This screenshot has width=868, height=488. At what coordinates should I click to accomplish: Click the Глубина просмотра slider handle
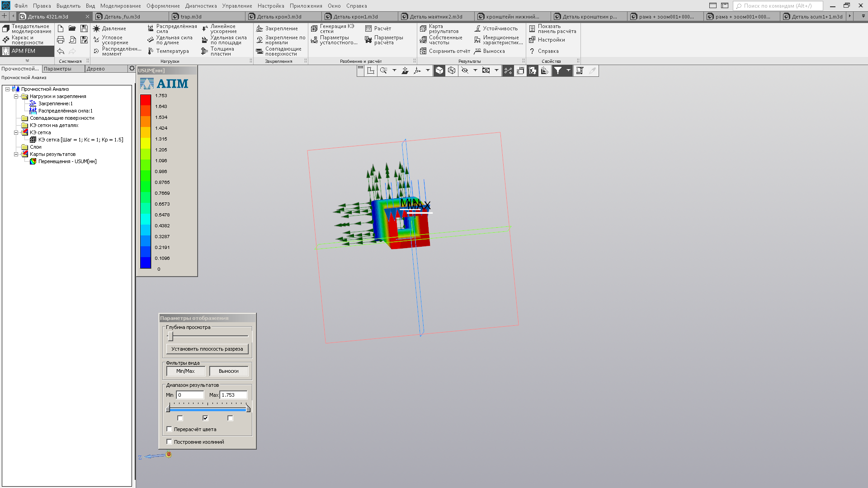coord(170,336)
